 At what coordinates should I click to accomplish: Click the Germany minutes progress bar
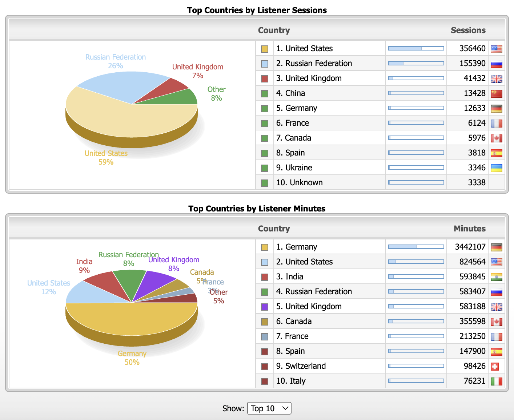tap(416, 247)
